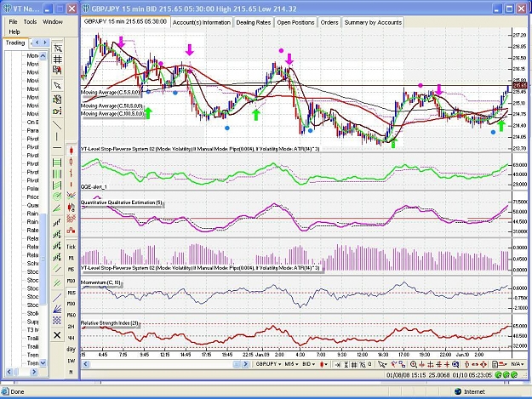Click the Moving Average (C,5,S,0,0) label

111,92
